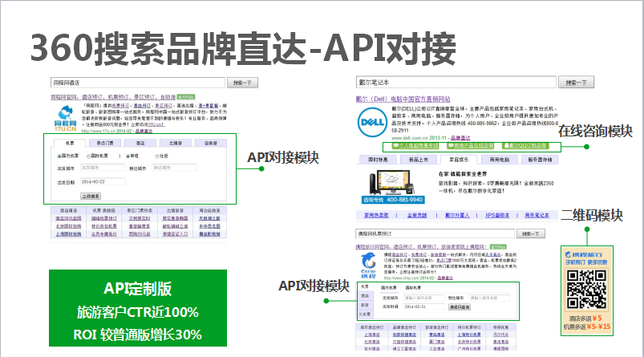
Task: Click the Dell logo image
Action: coord(372,122)
